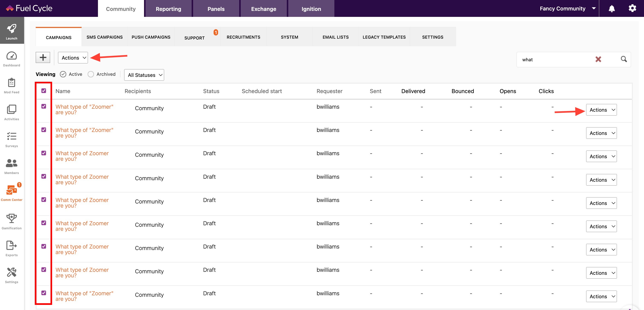Screen dimensions: 644x310
Task: Clear the search with the red X
Action: point(598,59)
